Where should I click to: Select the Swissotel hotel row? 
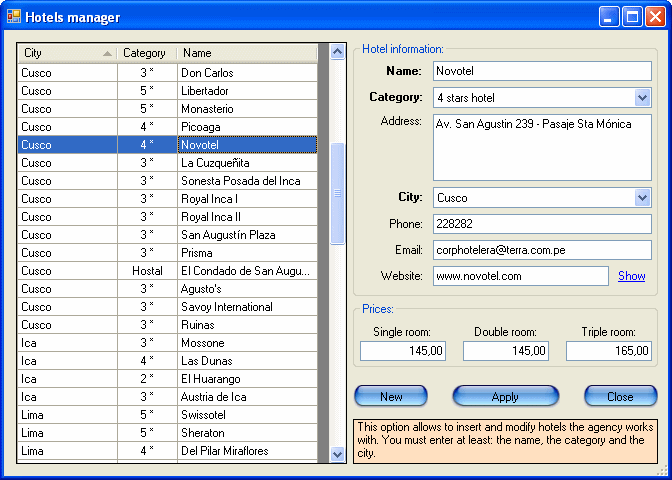point(168,415)
